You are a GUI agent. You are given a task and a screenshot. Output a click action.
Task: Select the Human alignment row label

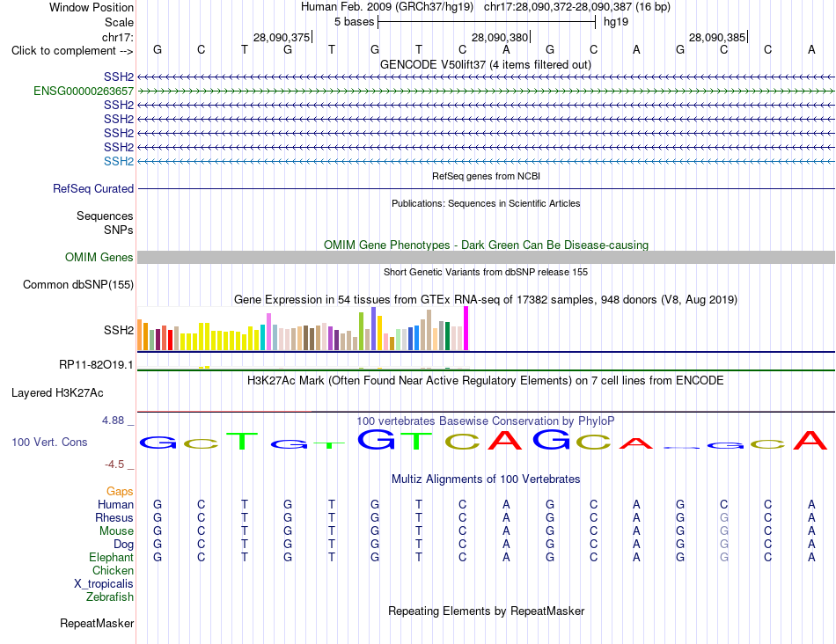(x=115, y=505)
